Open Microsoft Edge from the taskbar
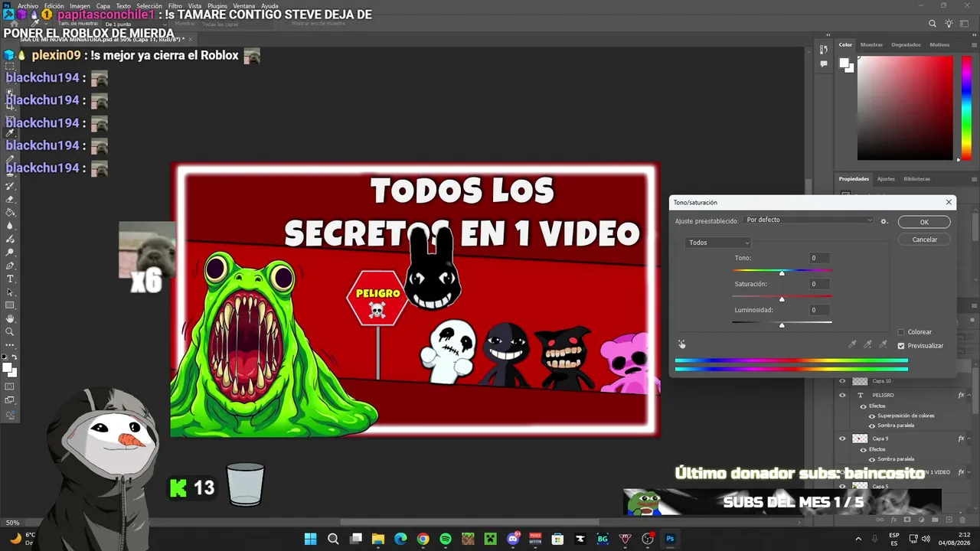 click(400, 539)
